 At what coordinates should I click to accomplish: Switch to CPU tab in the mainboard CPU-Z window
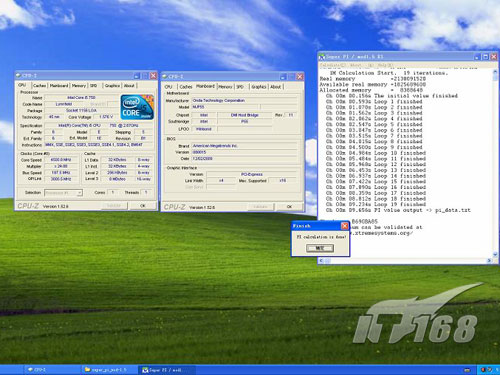[x=169, y=87]
